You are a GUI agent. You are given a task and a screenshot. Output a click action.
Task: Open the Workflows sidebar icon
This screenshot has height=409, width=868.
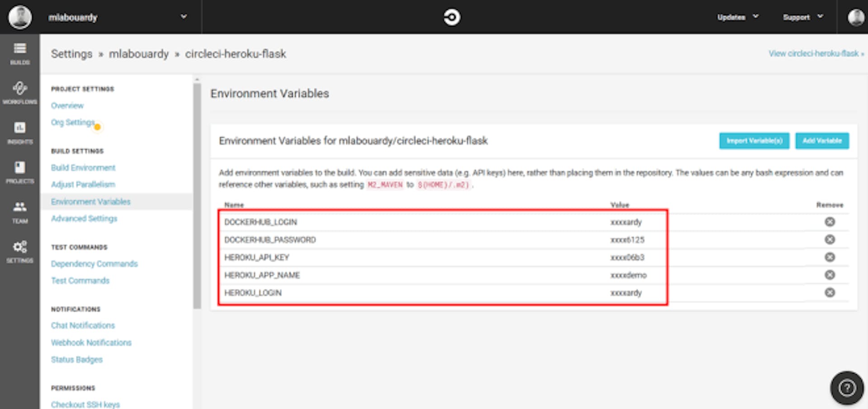(x=20, y=93)
